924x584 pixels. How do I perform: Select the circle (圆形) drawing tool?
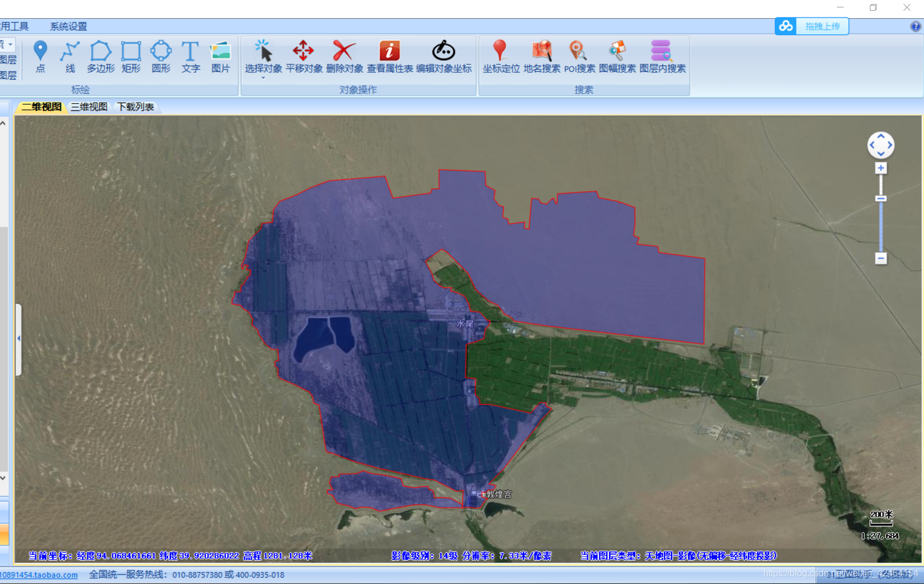pyautogui.click(x=161, y=57)
